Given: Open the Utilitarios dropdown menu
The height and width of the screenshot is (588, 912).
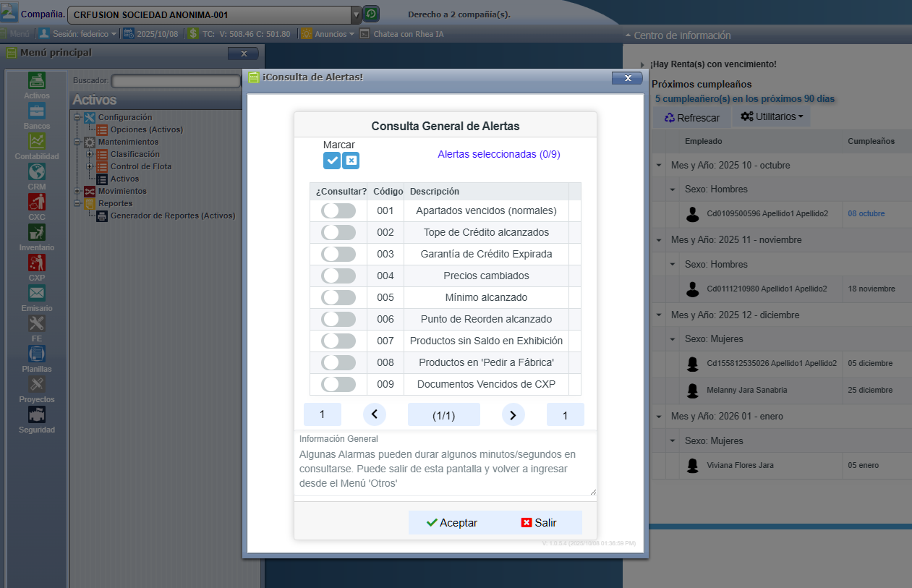Looking at the screenshot, I should tap(771, 116).
